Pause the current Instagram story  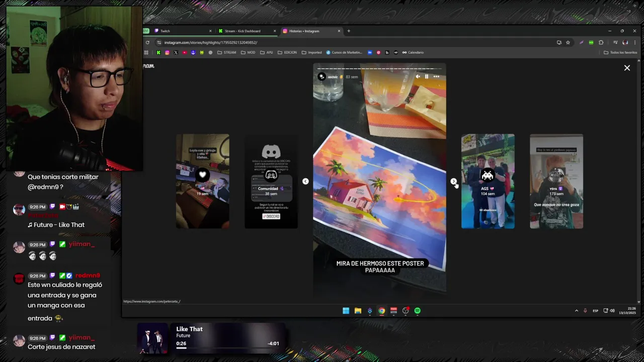427,76
